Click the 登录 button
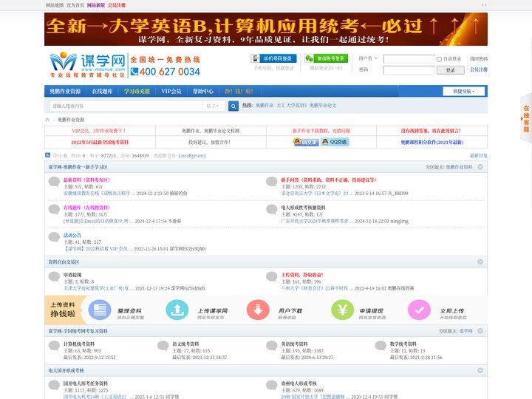This screenshot has height=399, width=532. tap(451, 70)
